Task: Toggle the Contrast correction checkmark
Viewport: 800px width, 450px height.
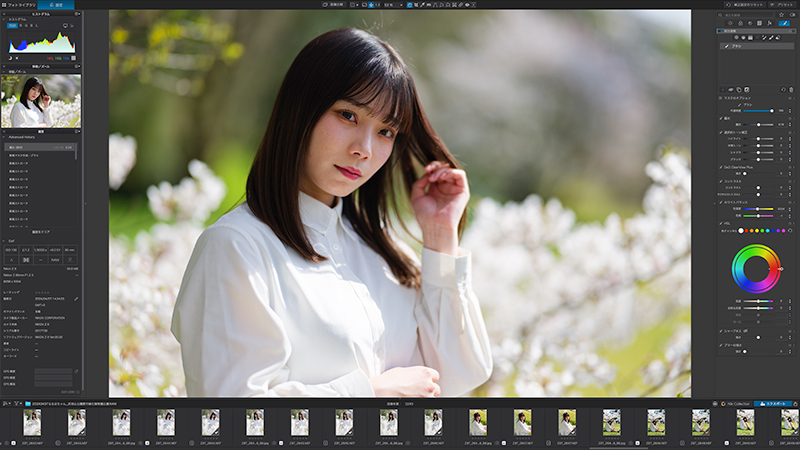Action: pos(721,181)
